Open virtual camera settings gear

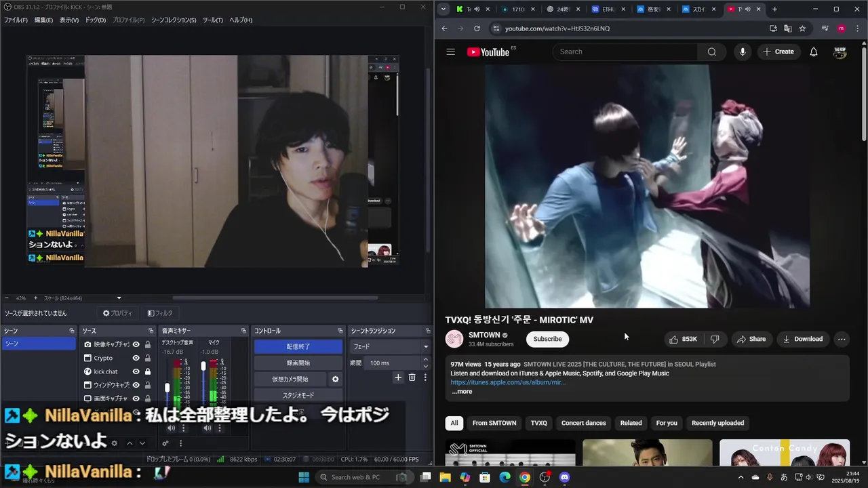click(335, 379)
